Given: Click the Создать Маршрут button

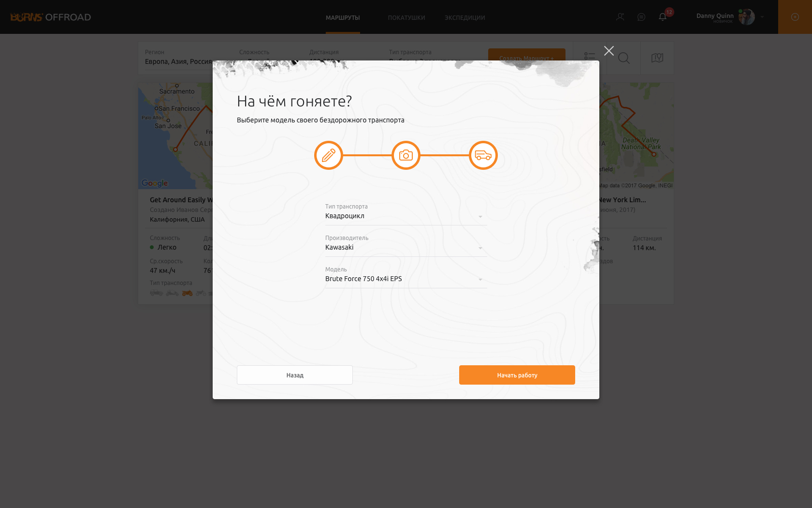Looking at the screenshot, I should tap(527, 55).
